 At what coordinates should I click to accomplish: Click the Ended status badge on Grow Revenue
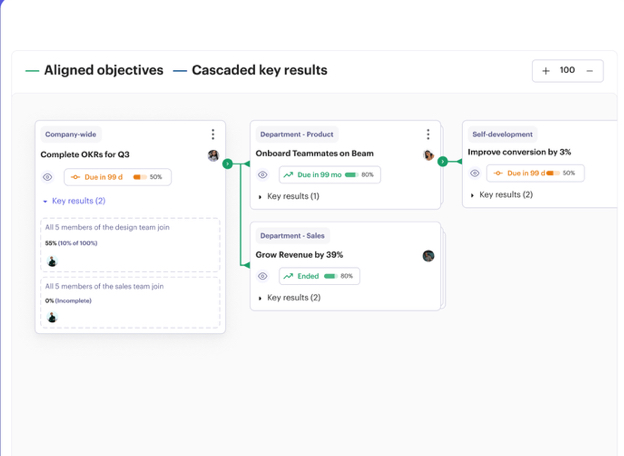(x=320, y=276)
